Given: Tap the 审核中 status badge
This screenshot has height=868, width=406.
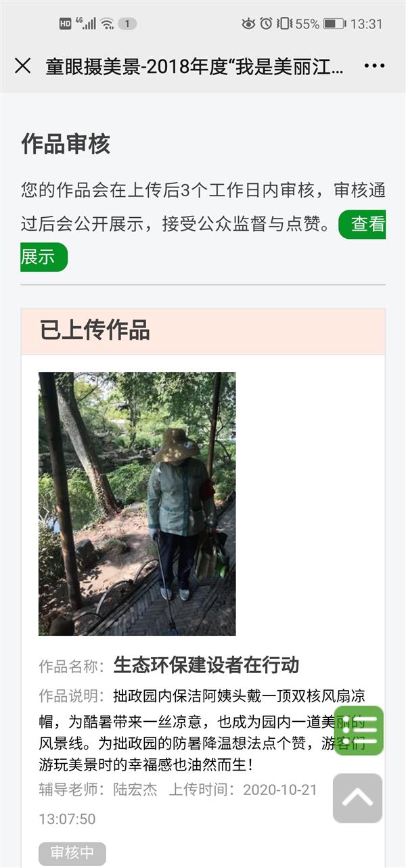Looking at the screenshot, I should [x=72, y=853].
